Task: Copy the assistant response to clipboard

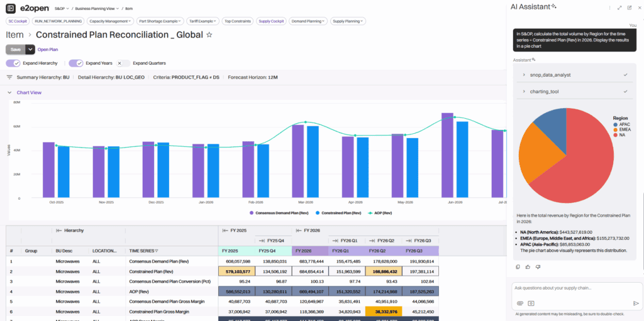Action: pos(518,266)
